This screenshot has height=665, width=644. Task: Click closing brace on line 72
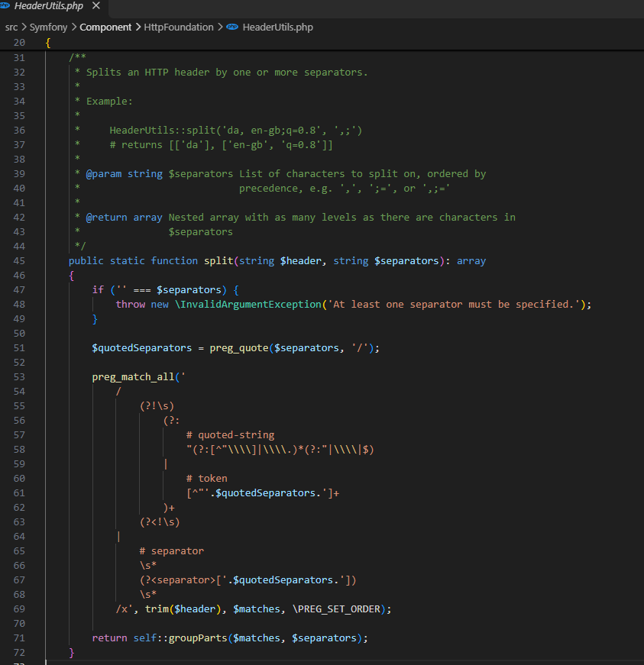pos(71,653)
